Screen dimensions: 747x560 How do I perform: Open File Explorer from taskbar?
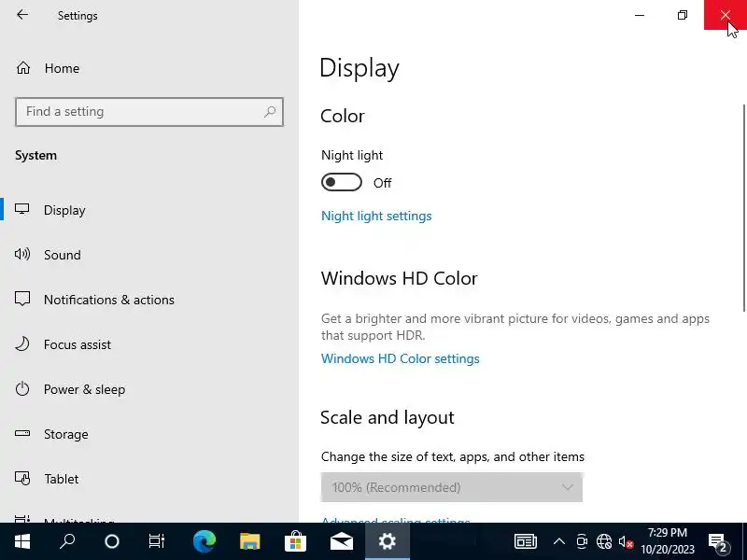click(x=249, y=541)
